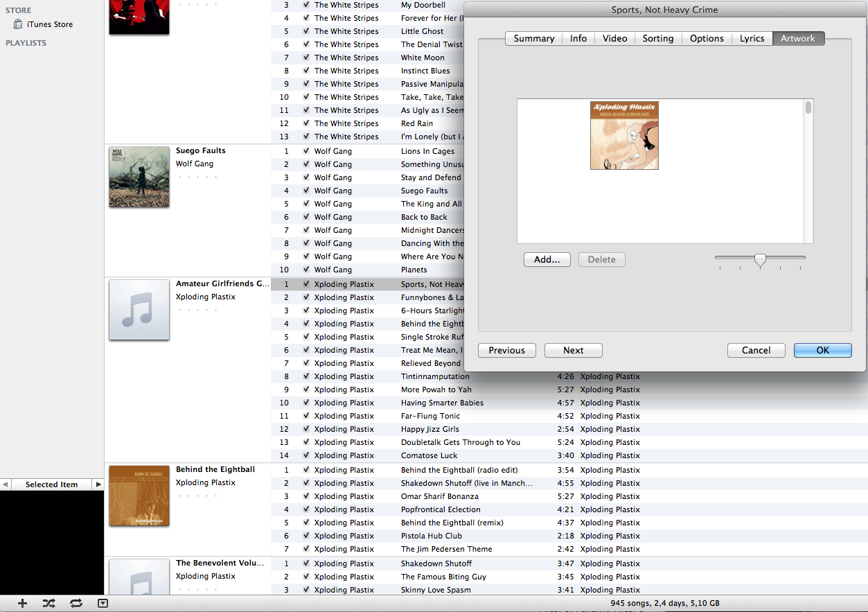Uncheck the Little Ghost track checkbox
The image size is (868, 612).
point(306,31)
